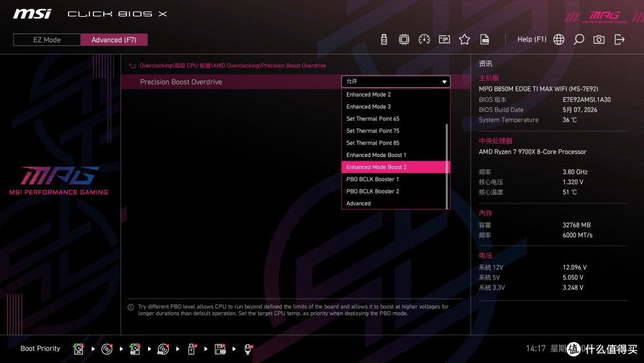
Task: Open search with the magnifier icon
Action: coord(578,39)
